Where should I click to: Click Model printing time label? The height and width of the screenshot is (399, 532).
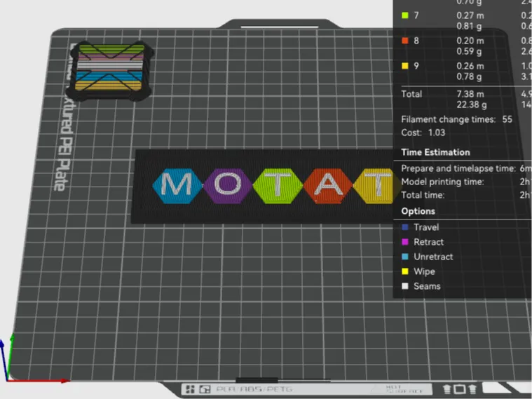point(442,182)
